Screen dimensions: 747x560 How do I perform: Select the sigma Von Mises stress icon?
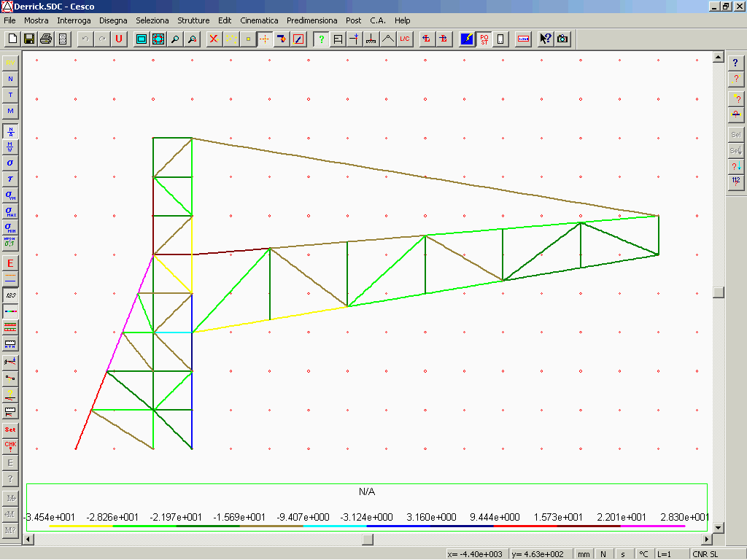10,195
